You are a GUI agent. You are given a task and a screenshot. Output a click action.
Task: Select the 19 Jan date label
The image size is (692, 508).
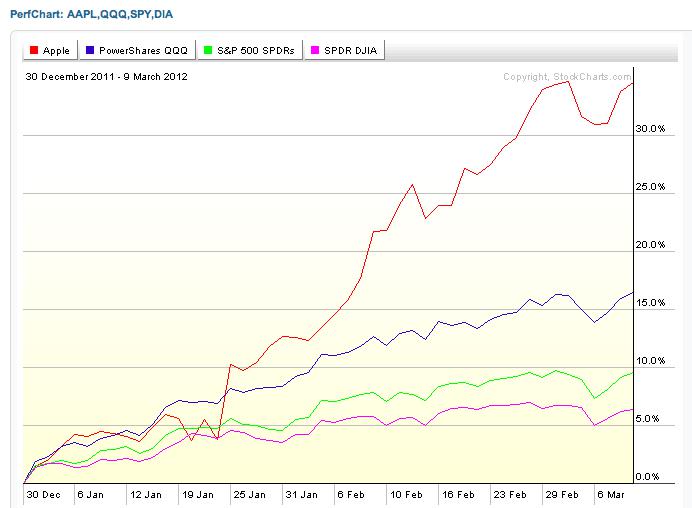(198, 495)
